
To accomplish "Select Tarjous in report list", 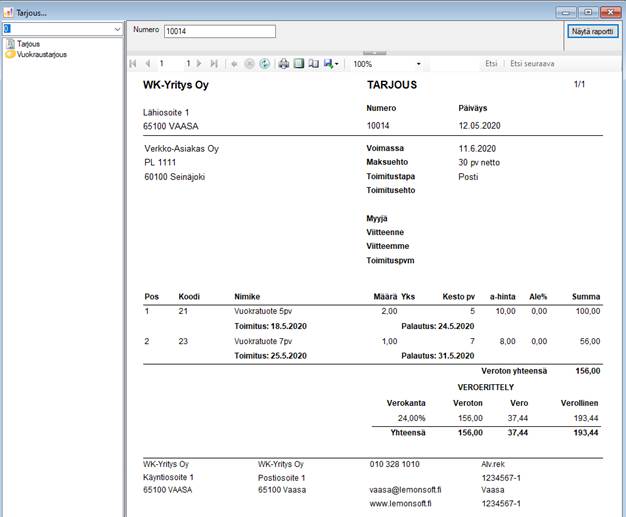I will coord(29,44).
